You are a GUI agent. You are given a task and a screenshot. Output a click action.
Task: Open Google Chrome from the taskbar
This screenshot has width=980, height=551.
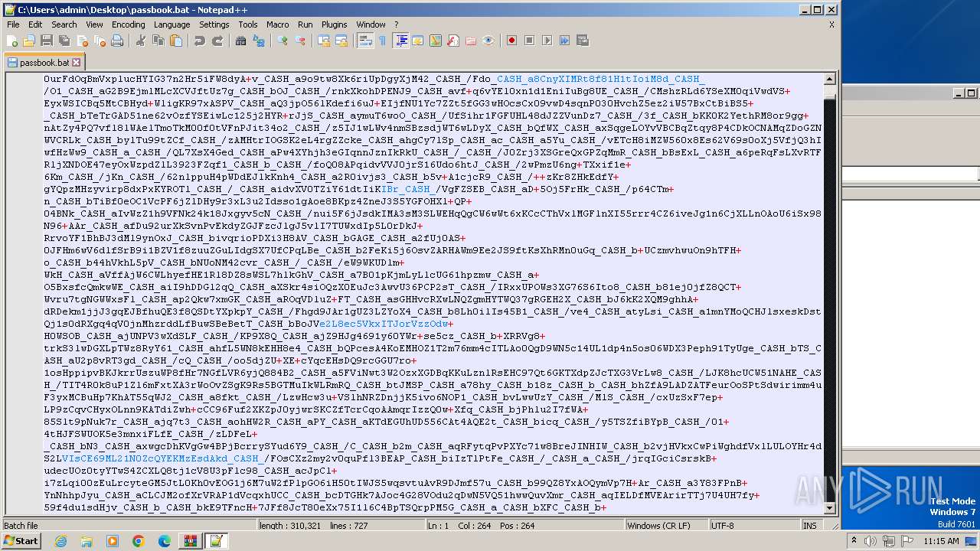[138, 541]
